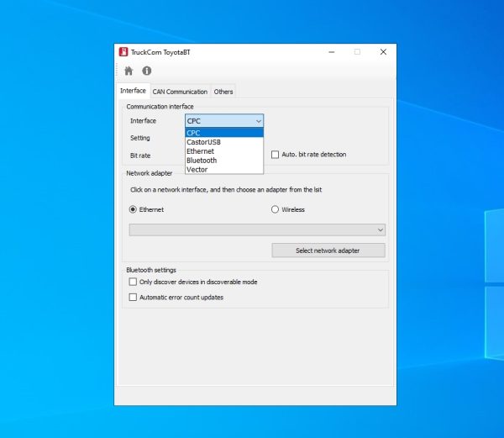Choose CastorUSB in the interface list
The width and height of the screenshot is (504, 438).
click(x=224, y=142)
